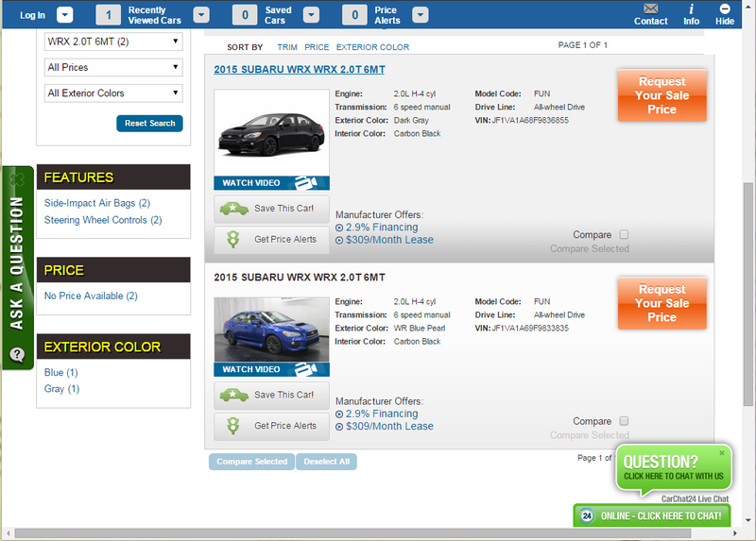
Task: Click Log In in the top bar
Action: pyautogui.click(x=32, y=15)
